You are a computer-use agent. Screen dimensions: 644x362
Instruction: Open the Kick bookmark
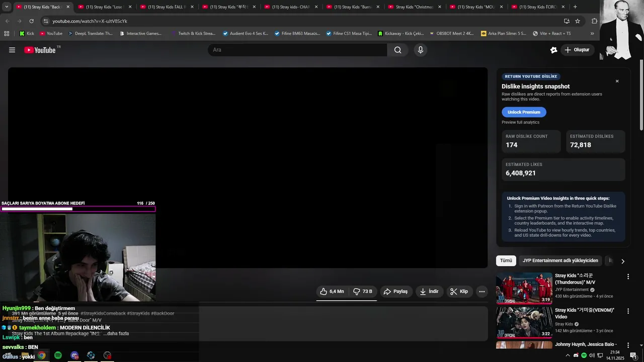click(27, 34)
